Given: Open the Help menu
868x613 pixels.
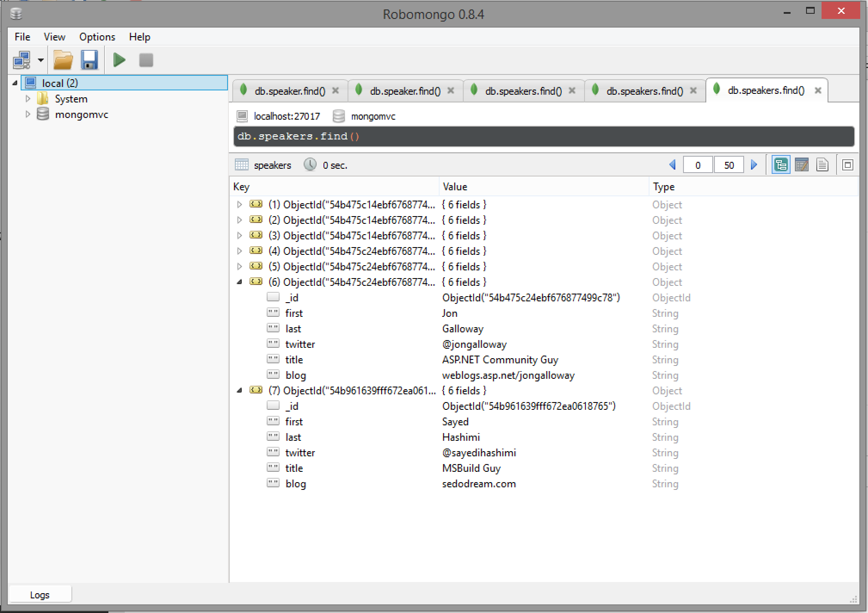Looking at the screenshot, I should [140, 37].
